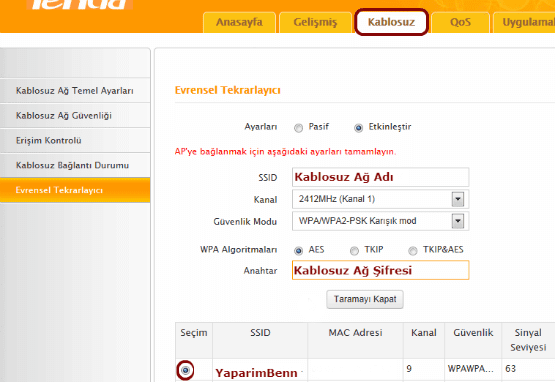Screen dimensions: 555x382
Task: Enable the Etkinleştir radio option
Action: click(x=358, y=128)
